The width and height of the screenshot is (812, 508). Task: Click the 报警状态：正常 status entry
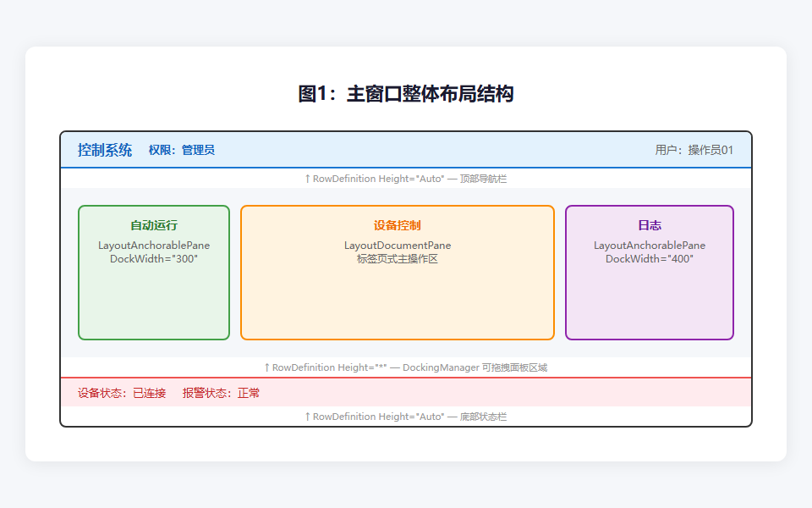click(x=221, y=394)
